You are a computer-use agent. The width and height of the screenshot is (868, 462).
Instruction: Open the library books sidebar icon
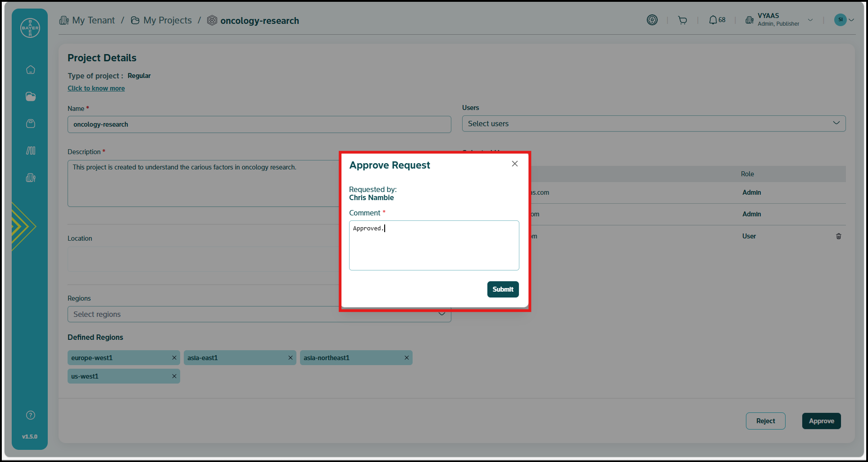pyautogui.click(x=31, y=151)
